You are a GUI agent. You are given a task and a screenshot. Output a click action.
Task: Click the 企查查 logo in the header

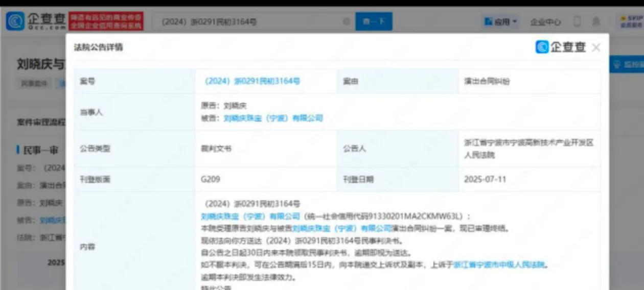(x=35, y=21)
